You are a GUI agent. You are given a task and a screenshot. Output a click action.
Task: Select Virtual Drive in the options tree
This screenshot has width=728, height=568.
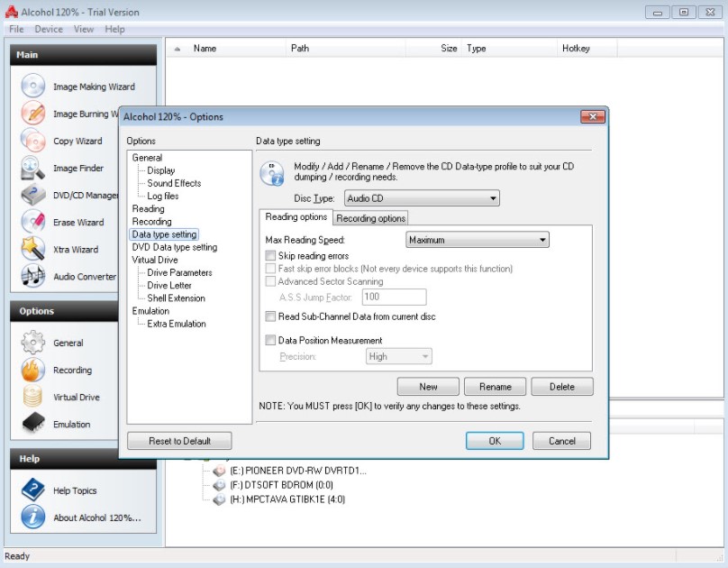click(x=155, y=260)
